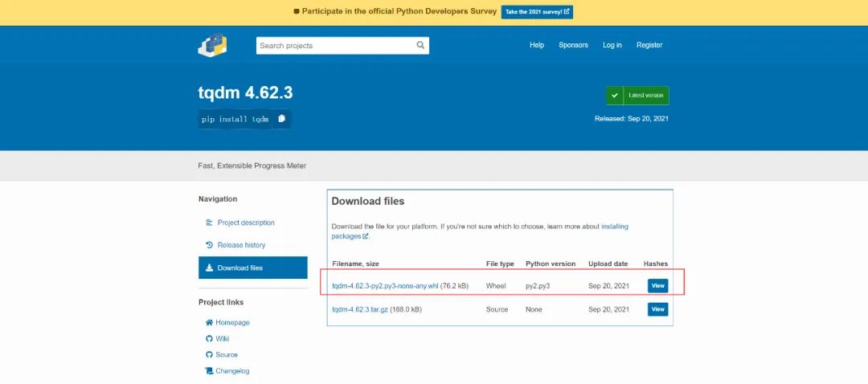Open the Sponsors page

573,45
